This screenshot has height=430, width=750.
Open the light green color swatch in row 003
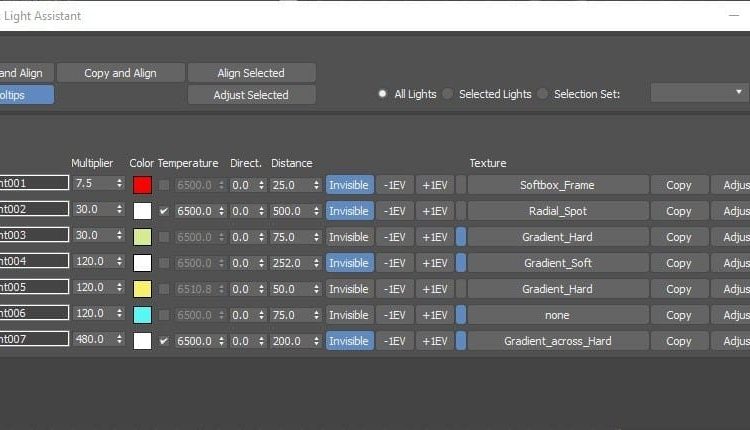point(142,237)
